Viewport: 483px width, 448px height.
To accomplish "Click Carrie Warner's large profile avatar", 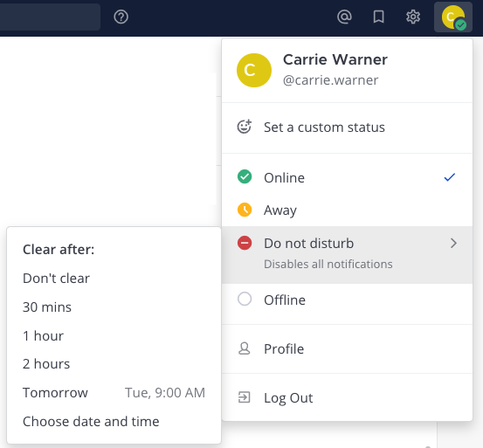I will point(254,70).
